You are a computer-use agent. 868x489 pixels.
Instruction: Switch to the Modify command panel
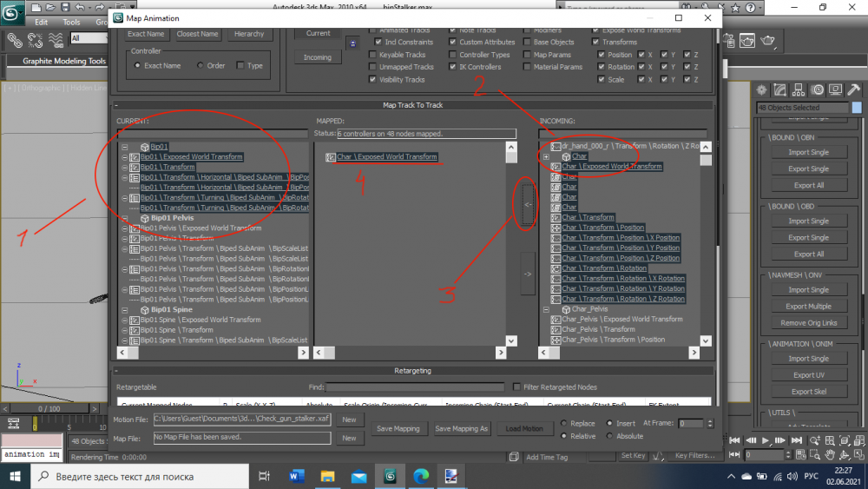(780, 89)
